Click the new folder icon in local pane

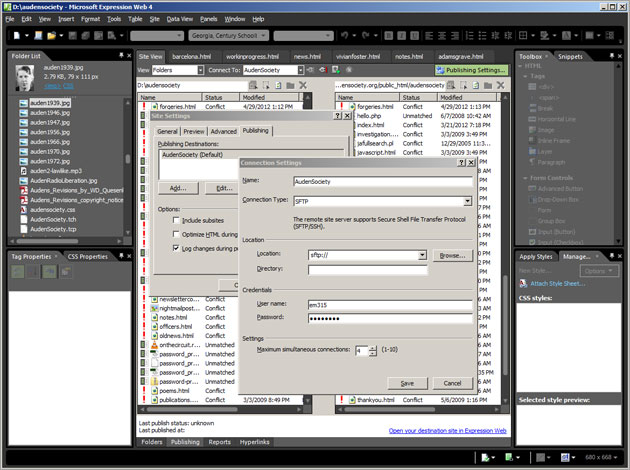[290, 85]
